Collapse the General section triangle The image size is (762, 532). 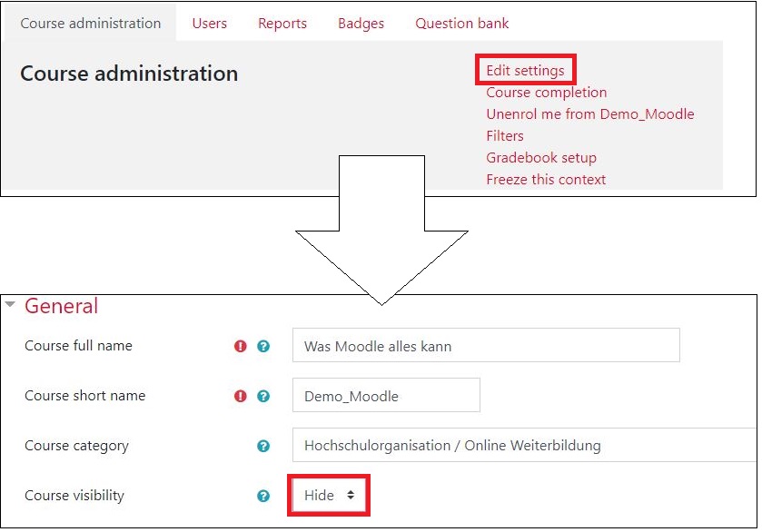point(11,305)
